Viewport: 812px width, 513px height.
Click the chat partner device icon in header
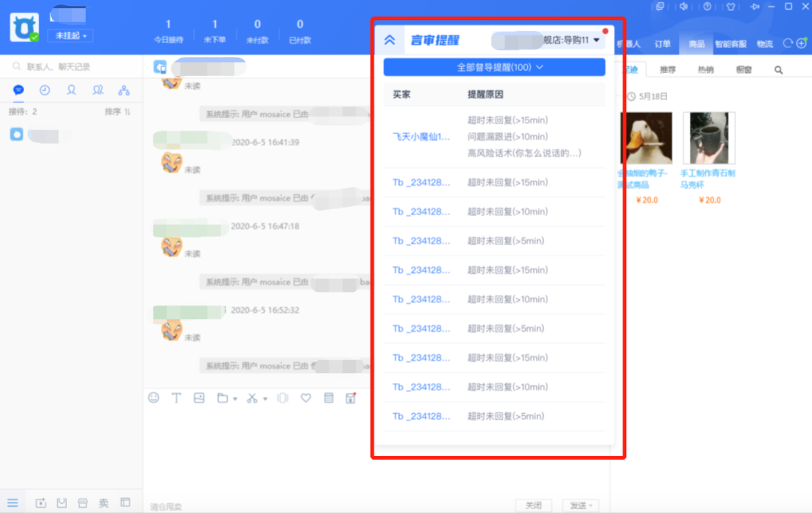pyautogui.click(x=161, y=67)
